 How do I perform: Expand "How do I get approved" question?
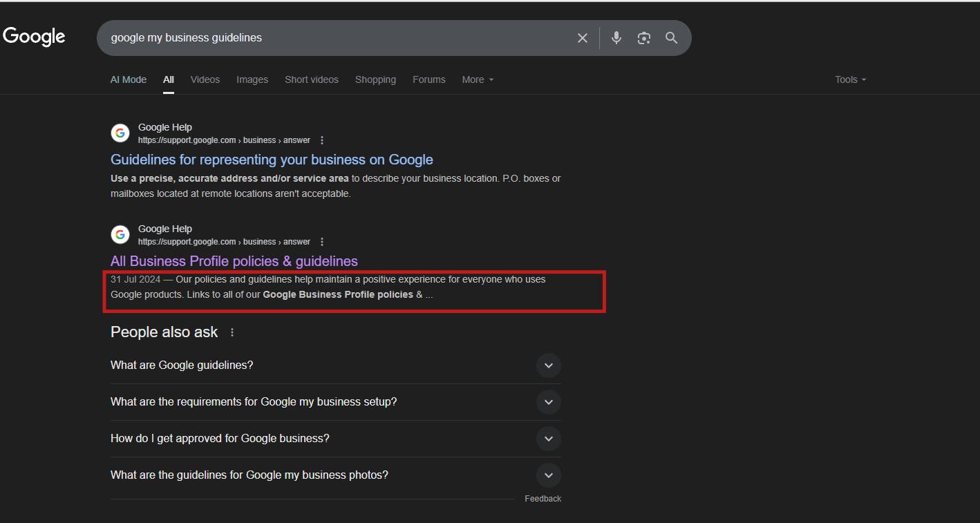[x=548, y=439]
